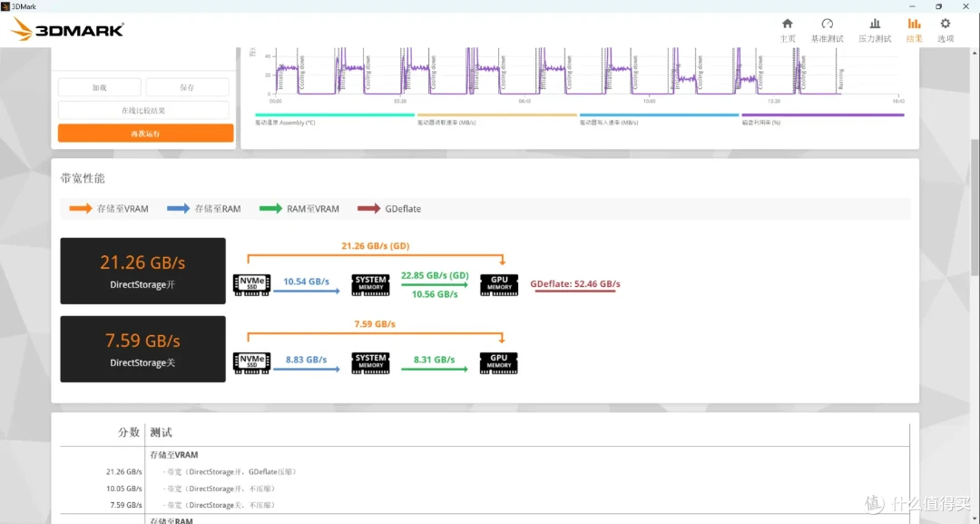Toggle 驱动器写入速率 graph series
The image size is (980, 524).
pos(659,118)
